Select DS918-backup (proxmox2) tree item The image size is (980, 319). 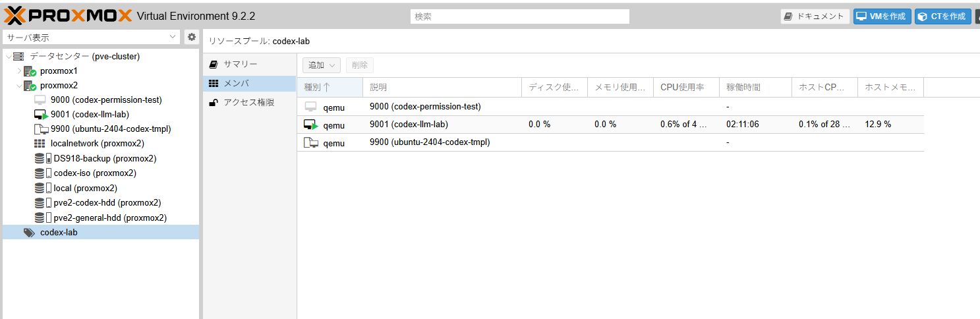click(x=105, y=159)
